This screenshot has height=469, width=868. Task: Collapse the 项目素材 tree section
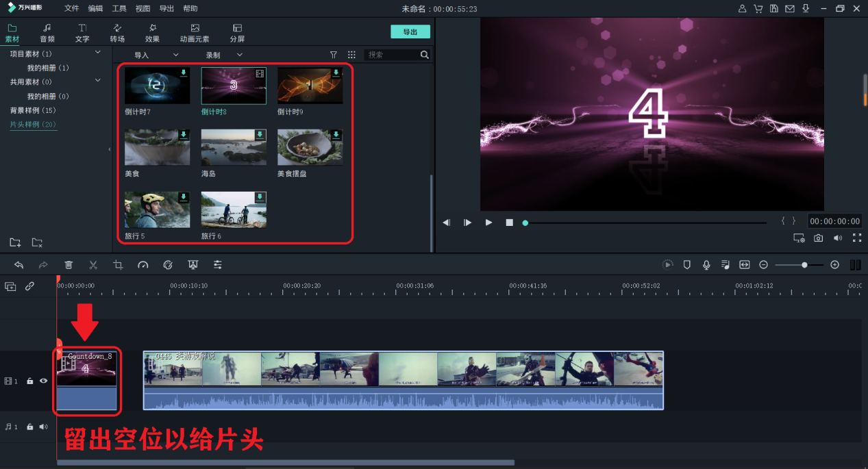97,53
